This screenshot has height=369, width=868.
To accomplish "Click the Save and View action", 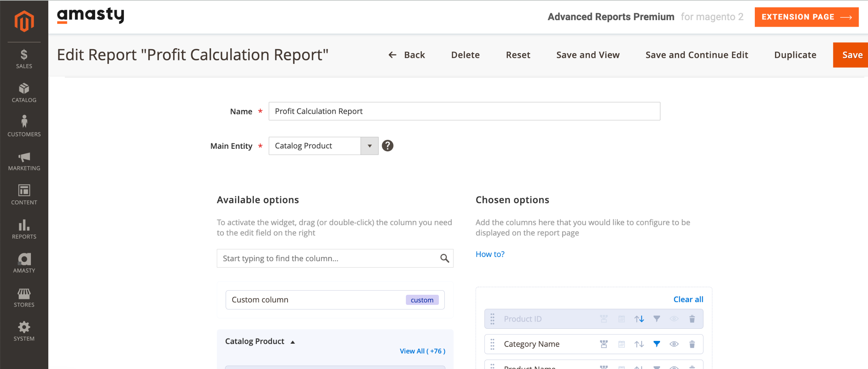I will pos(588,54).
